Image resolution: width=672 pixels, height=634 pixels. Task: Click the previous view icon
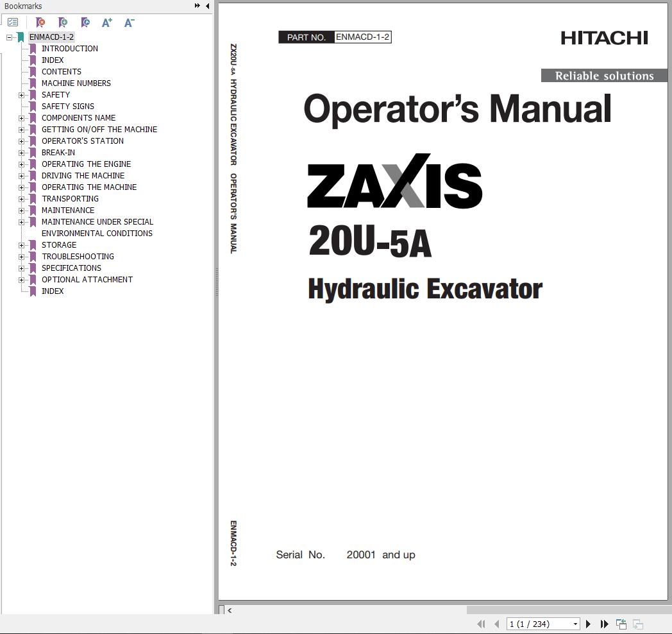pos(621,624)
